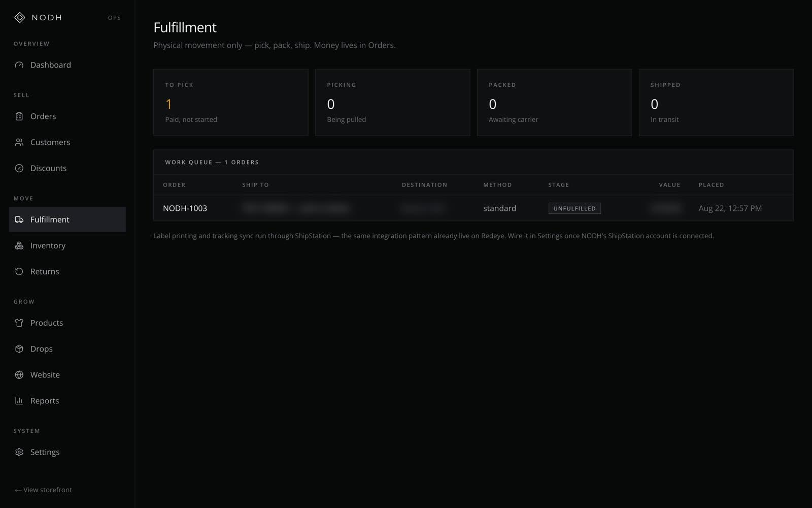Click the Fulfillment truck icon
The image size is (812, 508).
pyautogui.click(x=19, y=219)
